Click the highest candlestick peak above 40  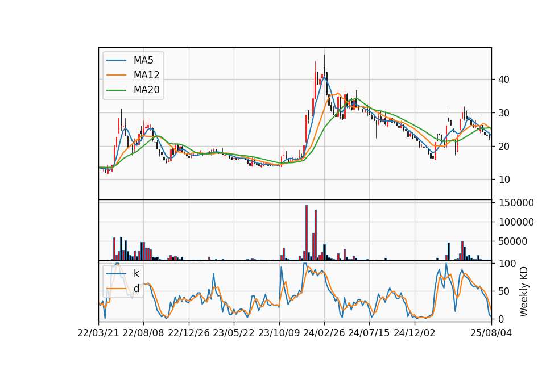325,66
